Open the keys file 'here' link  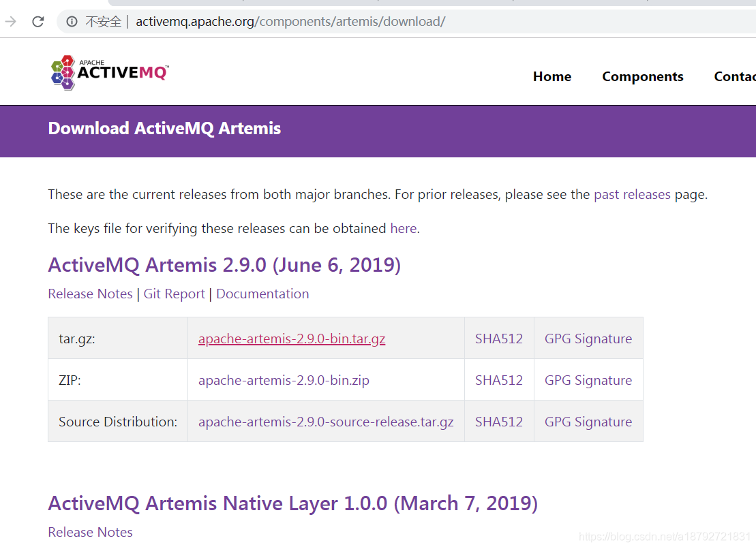pos(404,228)
